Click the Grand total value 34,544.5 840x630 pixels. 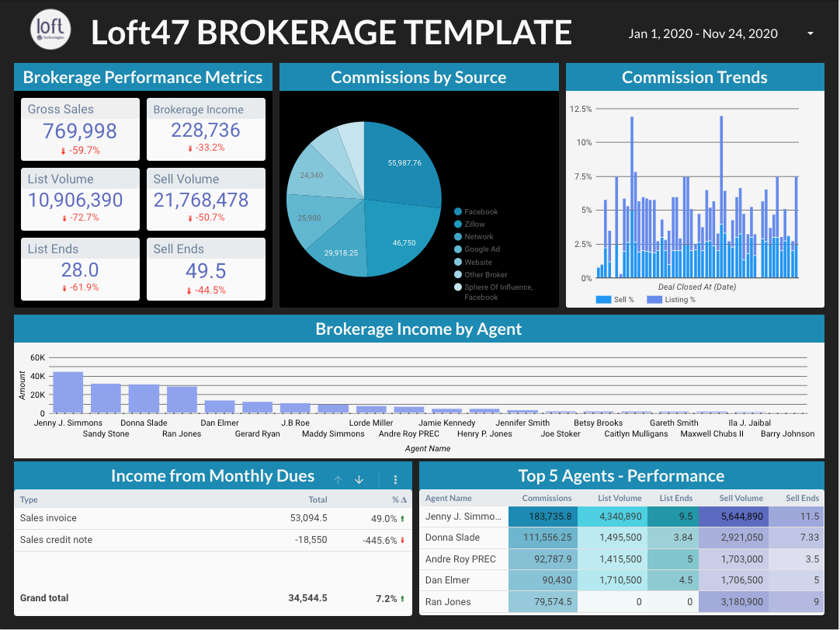[307, 598]
